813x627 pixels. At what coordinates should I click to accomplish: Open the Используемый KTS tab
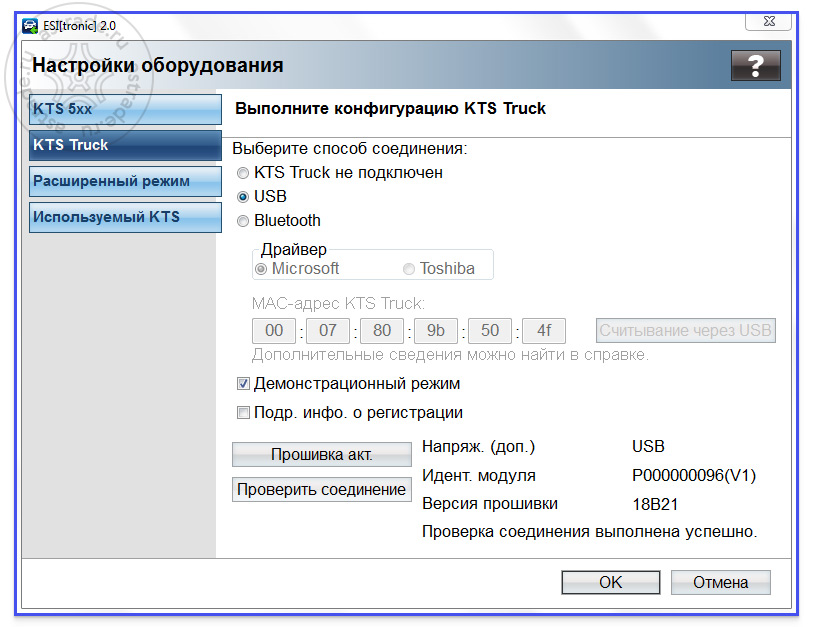[125, 217]
